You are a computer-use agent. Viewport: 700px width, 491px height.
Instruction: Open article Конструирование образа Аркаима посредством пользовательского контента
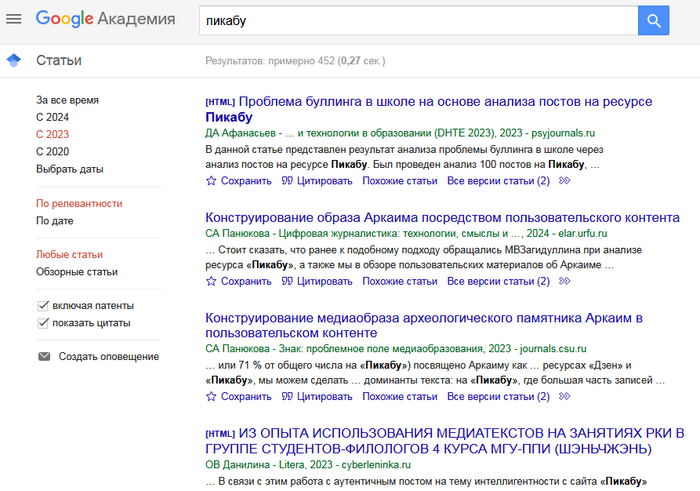tap(442, 217)
